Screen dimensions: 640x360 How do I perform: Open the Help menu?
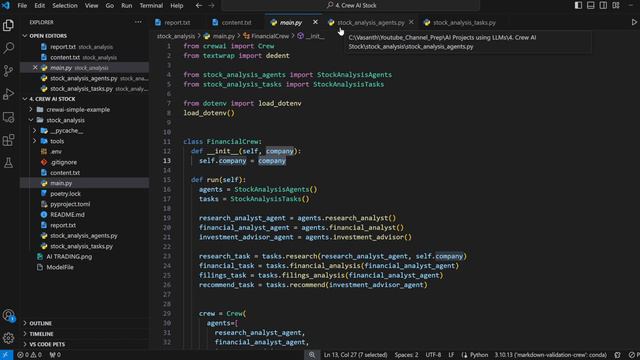coord(177,6)
